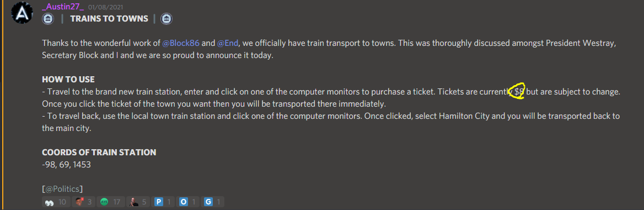This screenshot has width=644, height=210.
Task: Click the 01/08/2021 message timestamp
Action: tap(105, 7)
